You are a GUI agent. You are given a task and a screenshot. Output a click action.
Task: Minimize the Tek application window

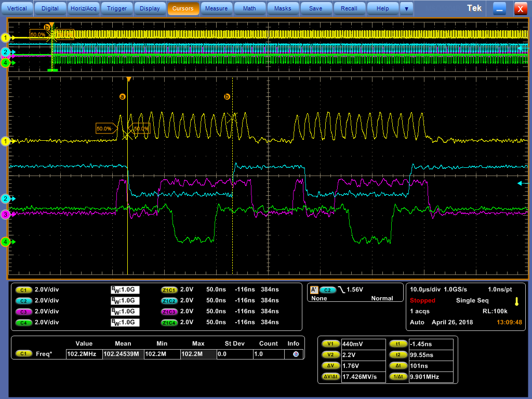click(x=499, y=8)
